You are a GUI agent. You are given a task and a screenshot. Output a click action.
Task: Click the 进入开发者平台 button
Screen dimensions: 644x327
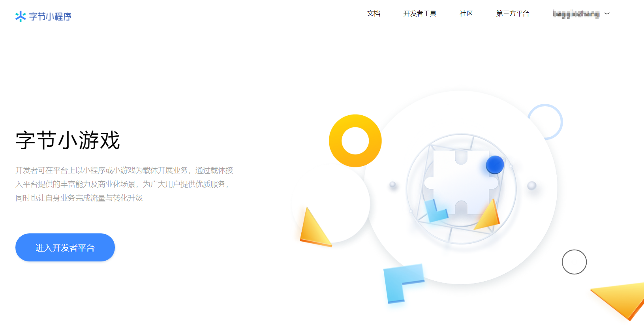point(65,247)
